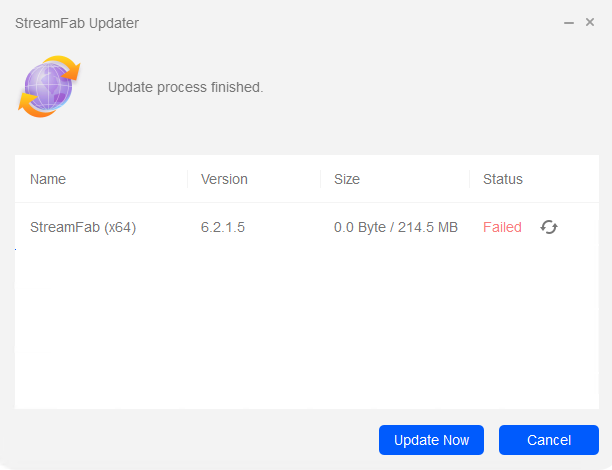
Task: Click the Version column header
Action: click(224, 179)
